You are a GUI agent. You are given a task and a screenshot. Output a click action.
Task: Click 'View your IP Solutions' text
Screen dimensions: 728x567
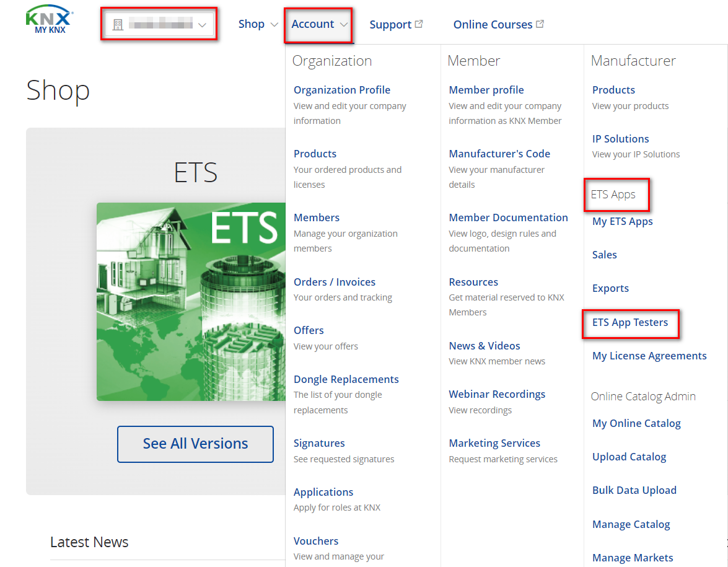point(636,154)
